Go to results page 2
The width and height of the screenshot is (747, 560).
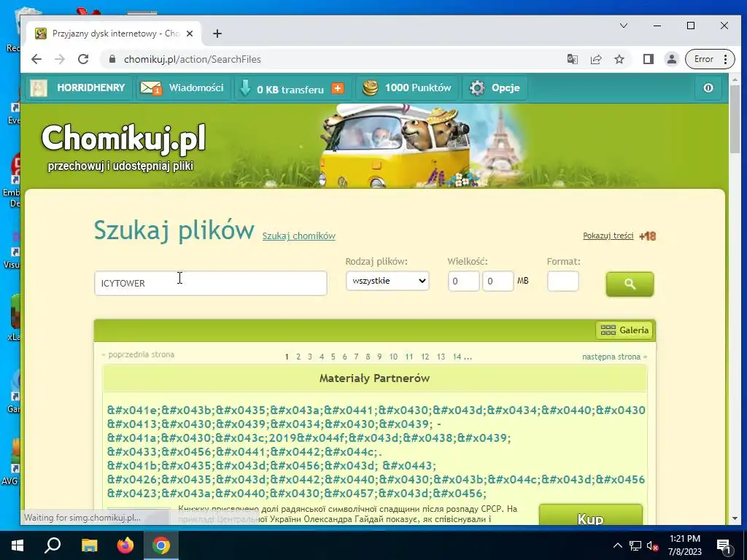point(298,357)
